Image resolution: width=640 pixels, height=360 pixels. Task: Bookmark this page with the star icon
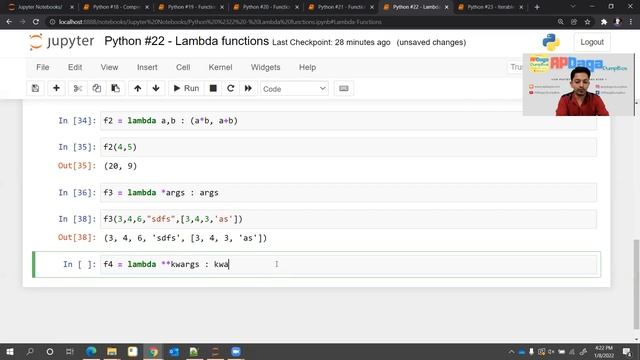587,22
